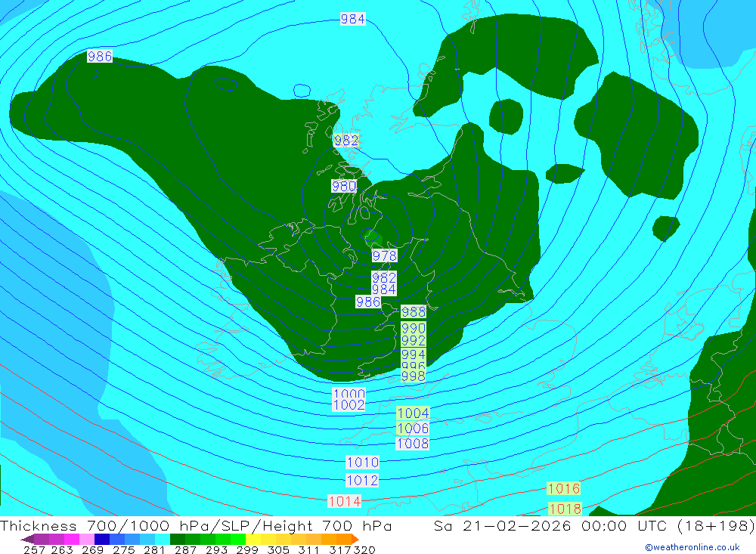Click the cyan legend swatch
The width and height of the screenshot is (756, 554).
coord(163,539)
